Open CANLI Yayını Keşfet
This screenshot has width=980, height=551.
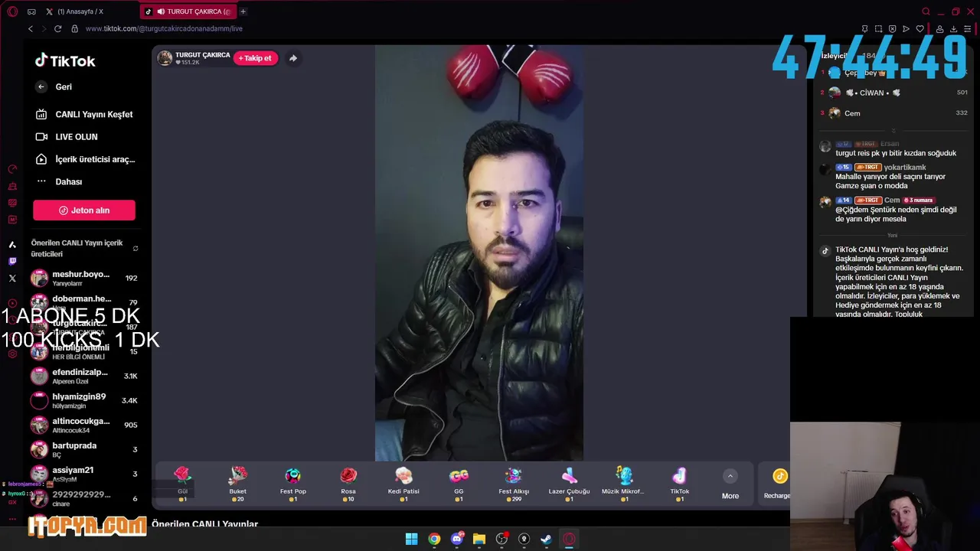point(84,114)
